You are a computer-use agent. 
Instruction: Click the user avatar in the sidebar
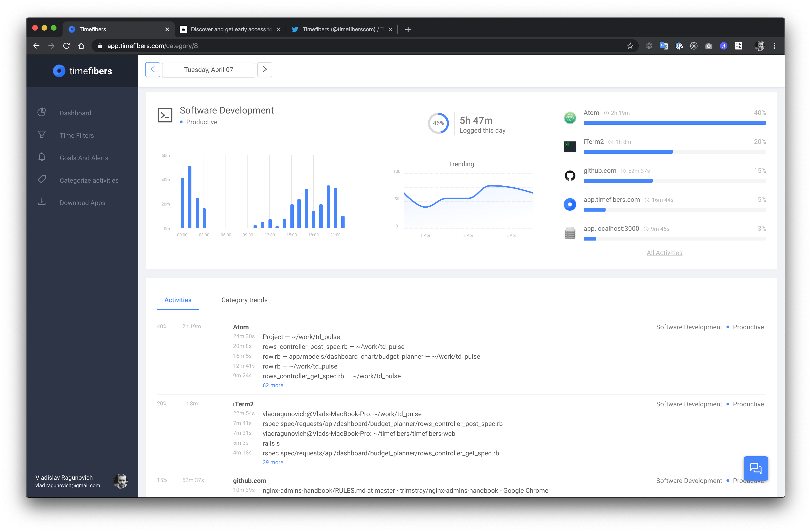(x=120, y=481)
